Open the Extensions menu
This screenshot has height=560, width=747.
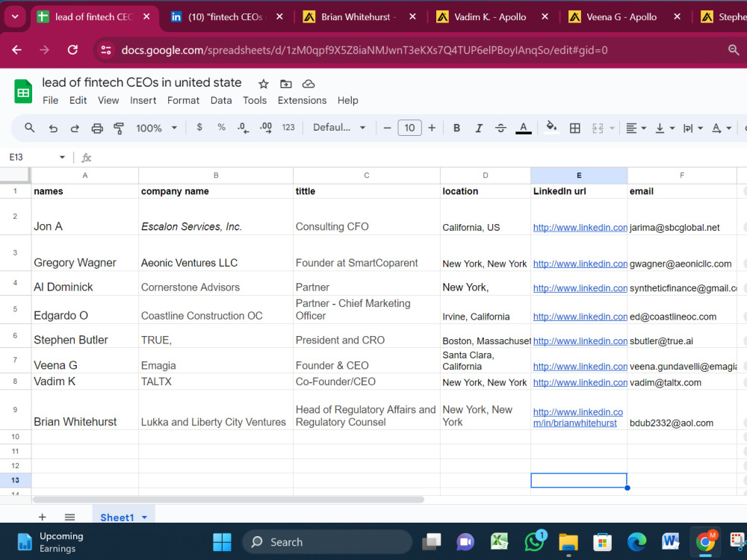[x=302, y=101]
